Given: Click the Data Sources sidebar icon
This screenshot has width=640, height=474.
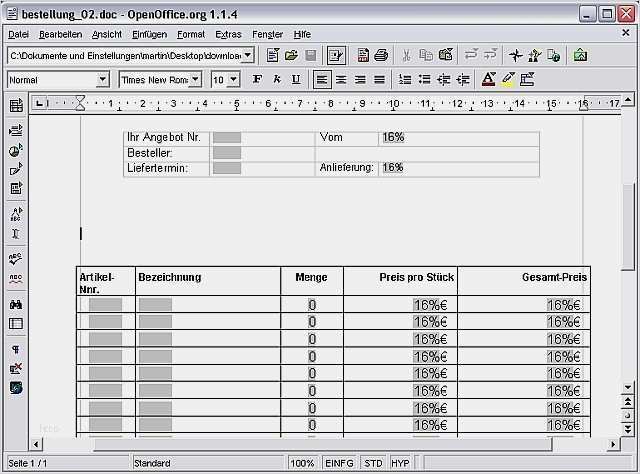Looking at the screenshot, I should pyautogui.click(x=16, y=324).
